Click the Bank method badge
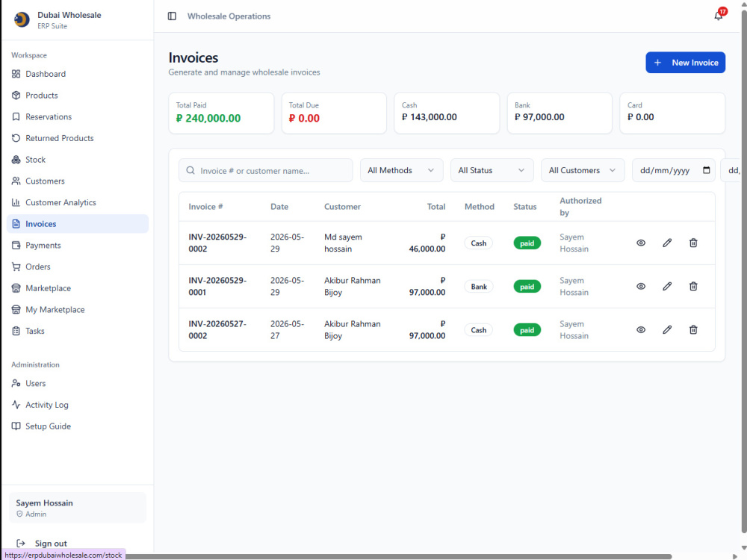The width and height of the screenshot is (747, 560). (479, 286)
